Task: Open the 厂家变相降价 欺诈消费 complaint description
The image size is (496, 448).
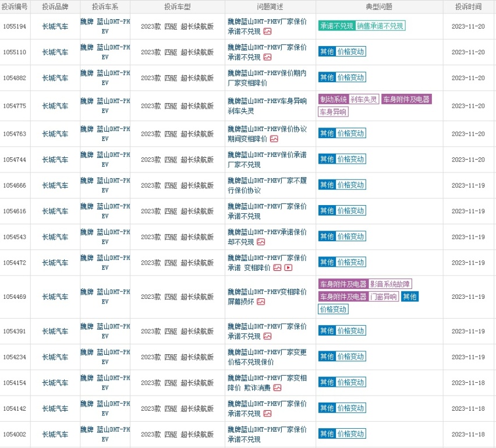Action: click(x=267, y=383)
